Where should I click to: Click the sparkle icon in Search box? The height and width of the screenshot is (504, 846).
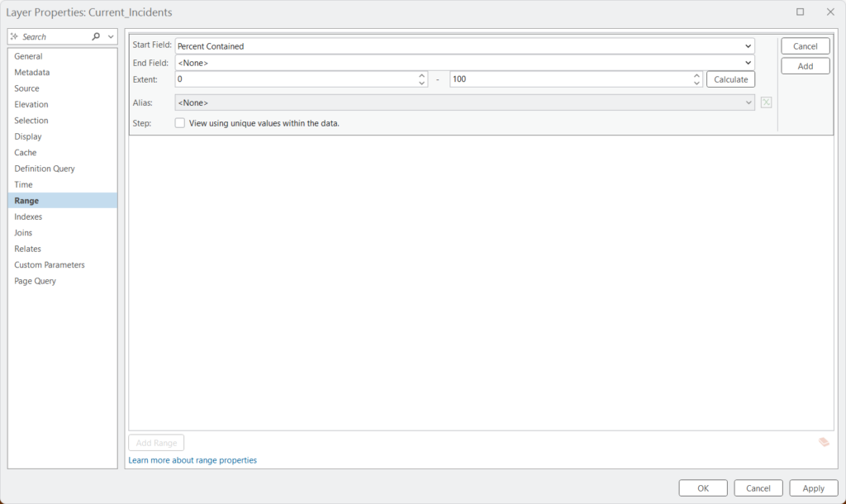(x=15, y=36)
